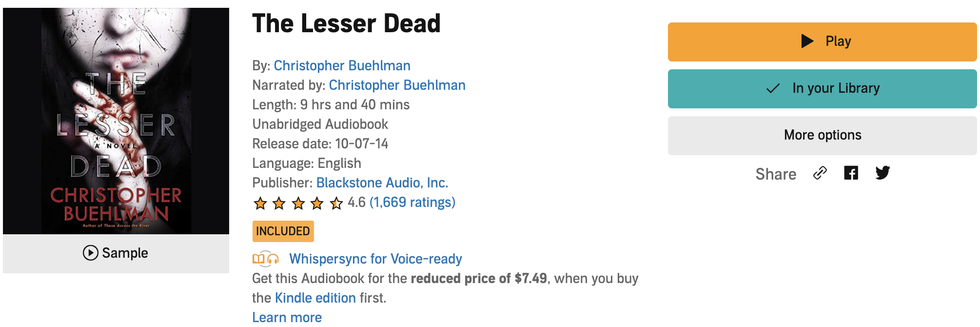Copy the share link via chain icon
Viewport: 980px width, 327px height.
click(820, 173)
